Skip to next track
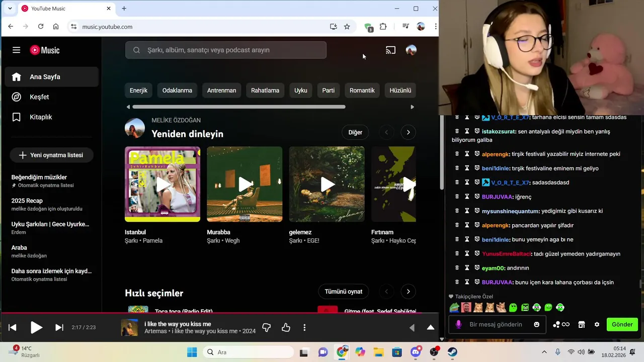The width and height of the screenshot is (644, 362). pyautogui.click(x=59, y=327)
